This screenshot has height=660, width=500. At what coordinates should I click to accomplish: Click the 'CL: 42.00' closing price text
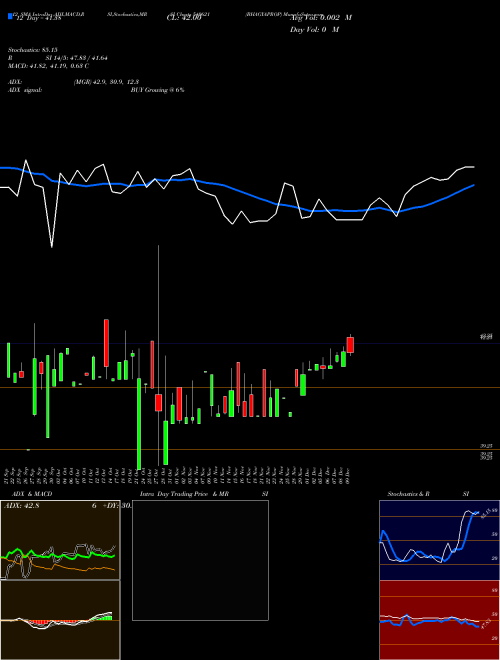click(x=184, y=18)
